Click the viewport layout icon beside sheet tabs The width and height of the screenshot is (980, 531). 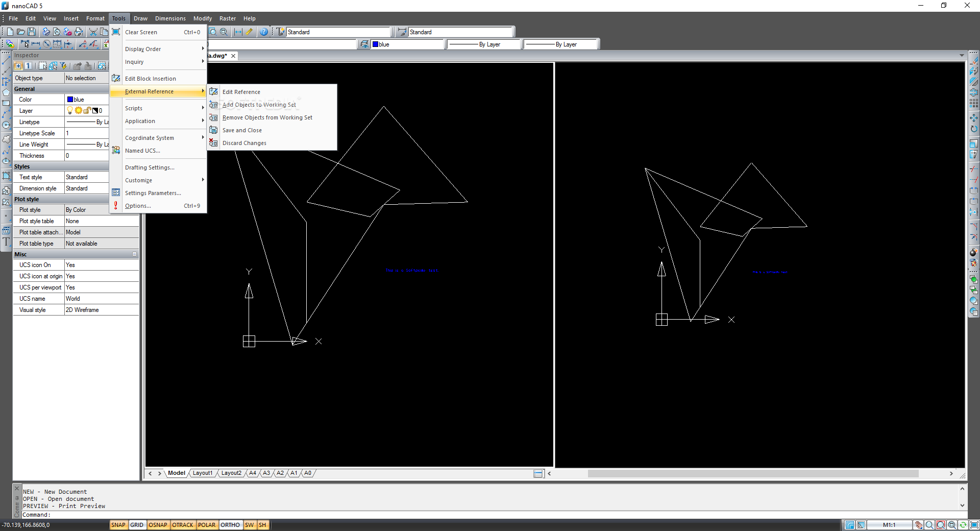point(538,474)
